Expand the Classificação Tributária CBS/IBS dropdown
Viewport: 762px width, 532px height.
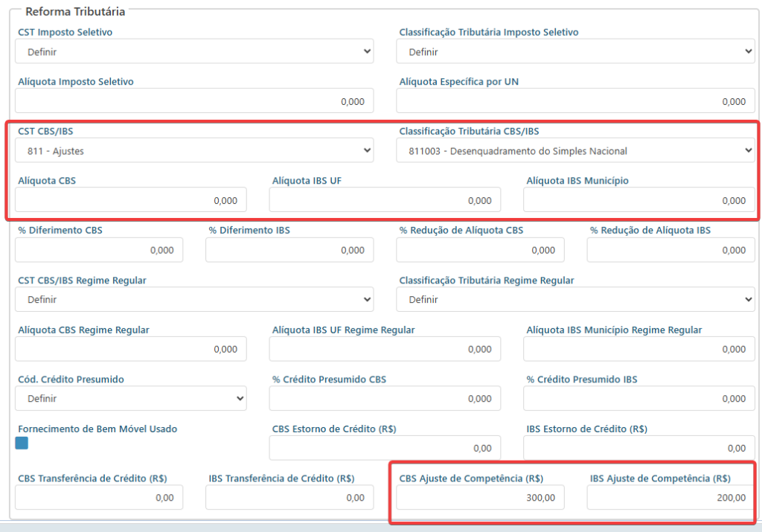575,150
